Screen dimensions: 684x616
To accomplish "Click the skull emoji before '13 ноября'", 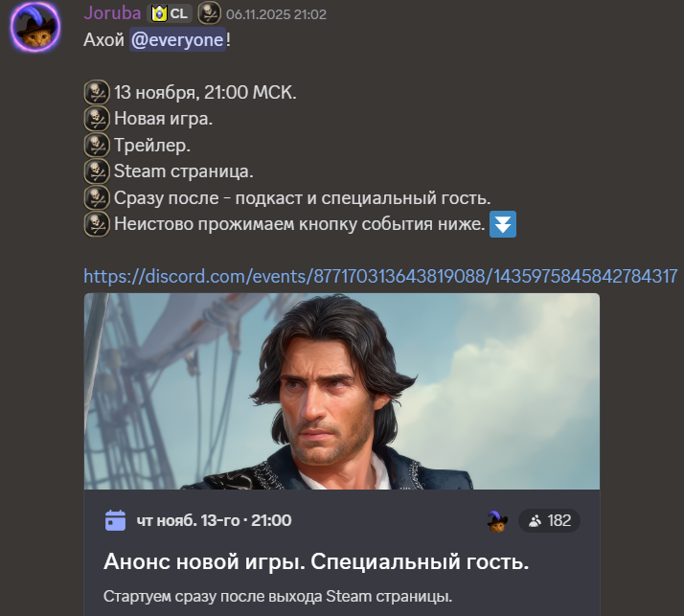I will pyautogui.click(x=97, y=92).
